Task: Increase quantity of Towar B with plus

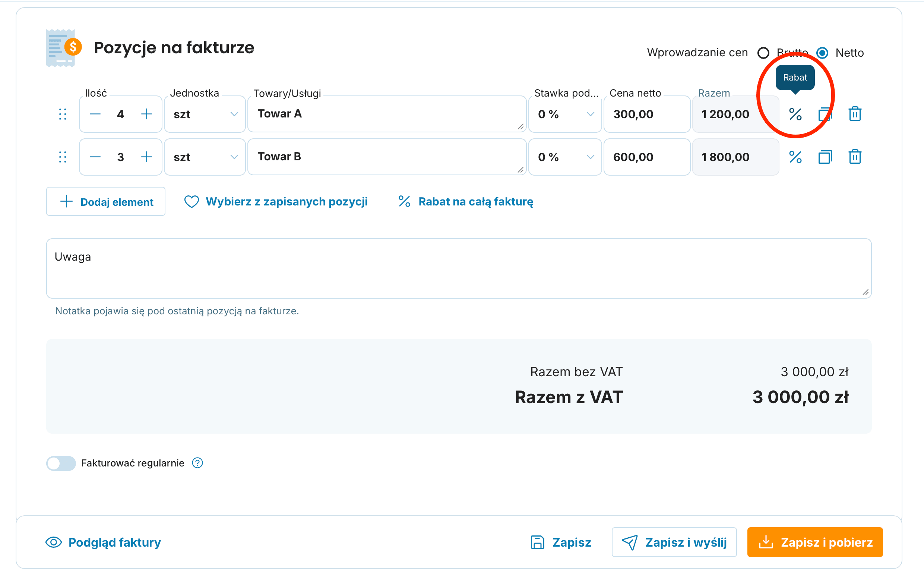Action: (x=146, y=157)
